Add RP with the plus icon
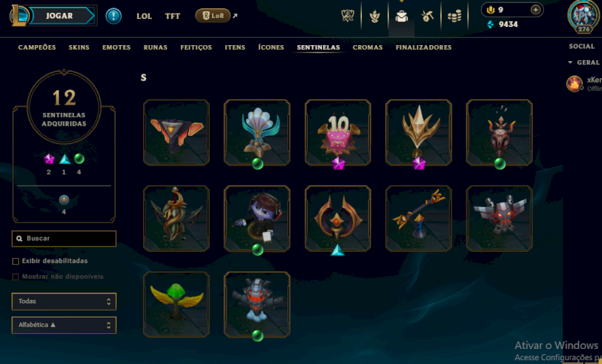Image resolution: width=602 pixels, height=364 pixels. pyautogui.click(x=535, y=10)
